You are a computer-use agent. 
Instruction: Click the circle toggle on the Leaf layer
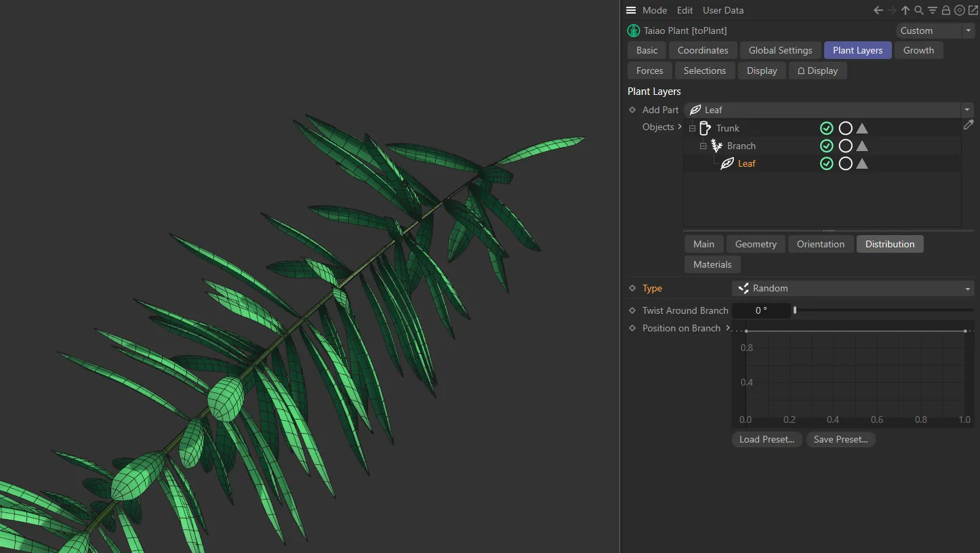click(x=845, y=163)
